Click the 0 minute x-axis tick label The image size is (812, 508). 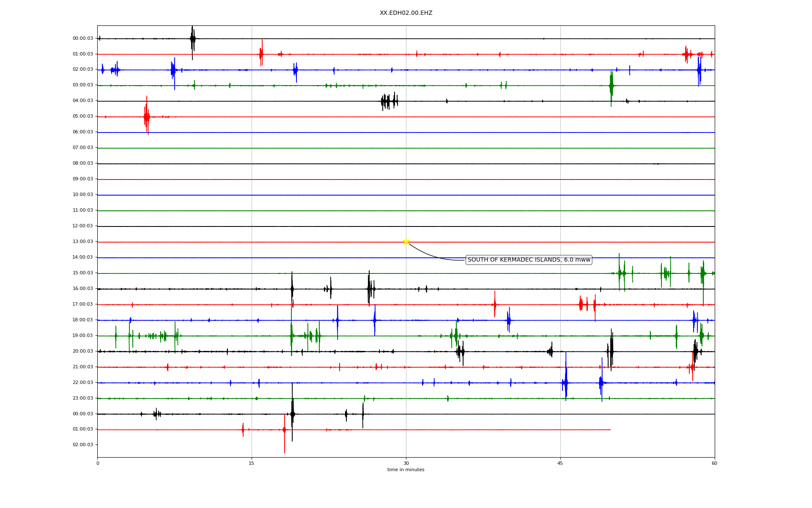click(98, 464)
